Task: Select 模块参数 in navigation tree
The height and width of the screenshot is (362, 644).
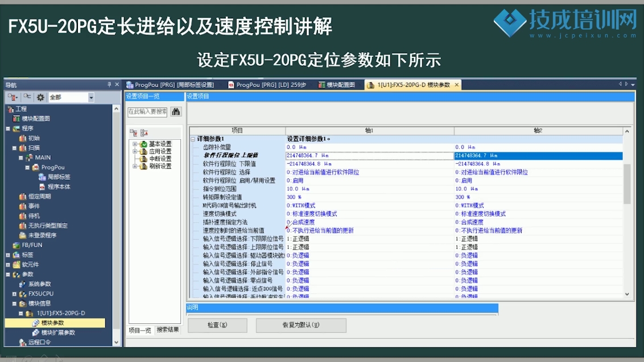Action: 52,323
